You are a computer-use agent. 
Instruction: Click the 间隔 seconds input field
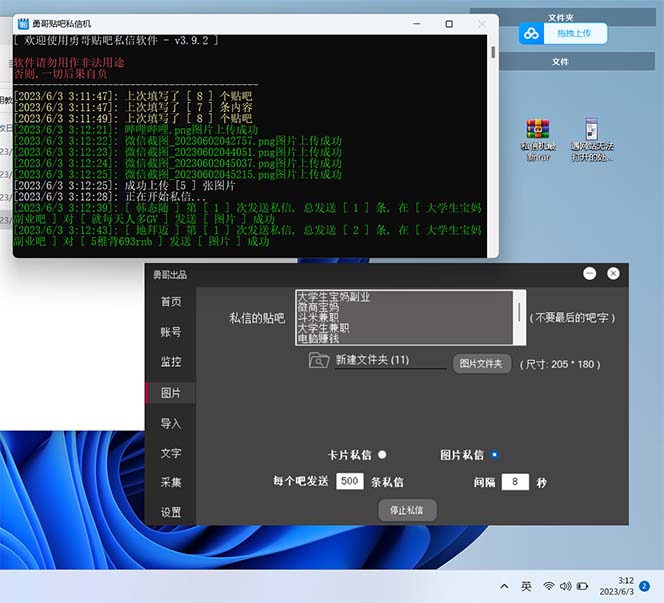(514, 482)
